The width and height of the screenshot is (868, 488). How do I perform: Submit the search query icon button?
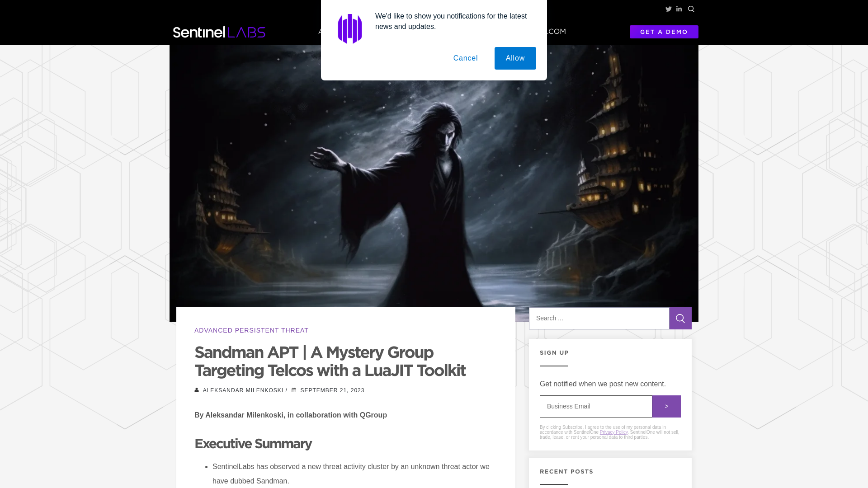coord(680,318)
